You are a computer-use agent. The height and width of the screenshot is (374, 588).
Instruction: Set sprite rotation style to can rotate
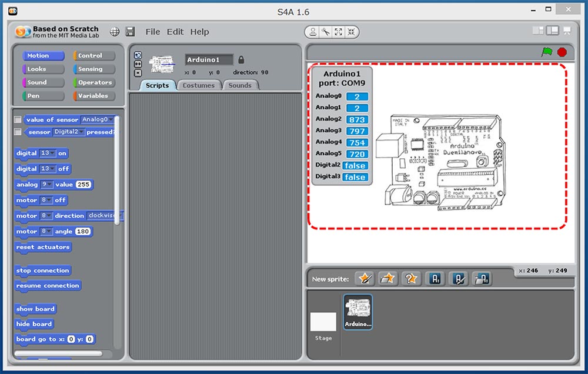(138, 55)
